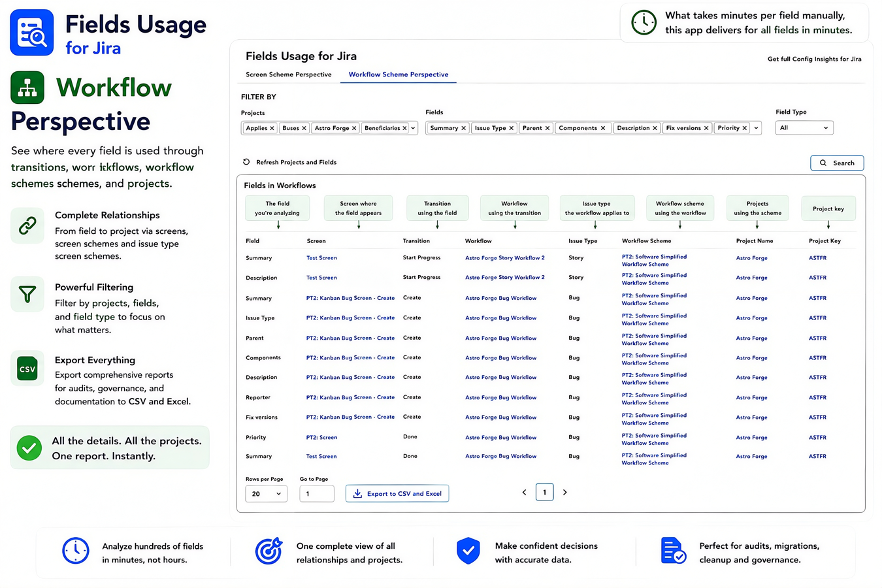Open the Field Type All dropdown
The width and height of the screenshot is (882, 588).
click(x=804, y=128)
